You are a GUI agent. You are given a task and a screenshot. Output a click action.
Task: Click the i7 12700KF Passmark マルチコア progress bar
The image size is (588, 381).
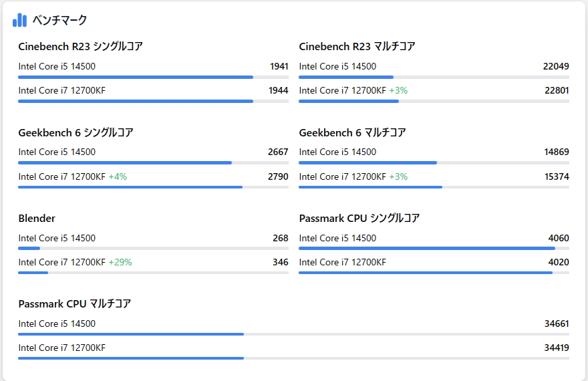(x=293, y=358)
